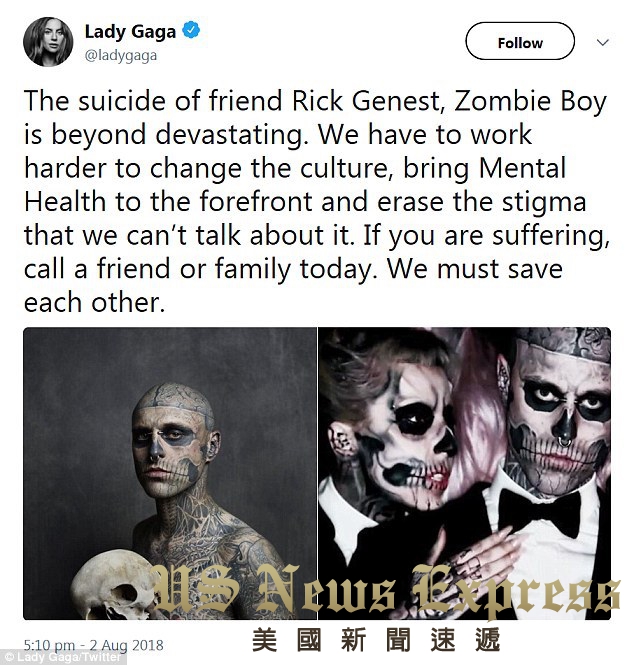Open the right photo with bow tie
The width and height of the screenshot is (634, 665).
tap(464, 473)
